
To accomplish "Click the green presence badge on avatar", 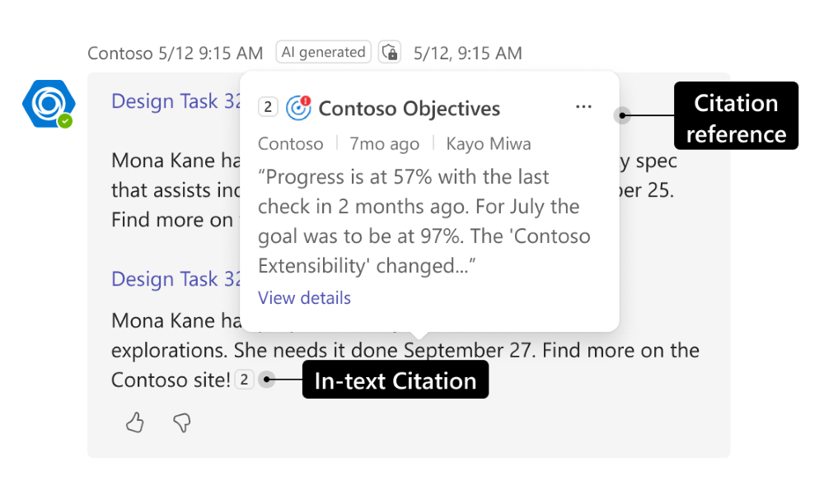I will (65, 121).
